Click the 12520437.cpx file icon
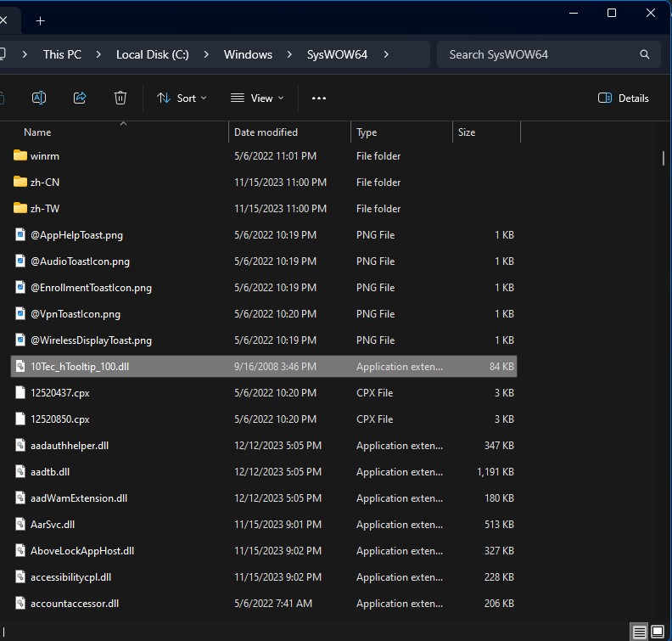Viewport: 672px width, 641px height. (20, 392)
